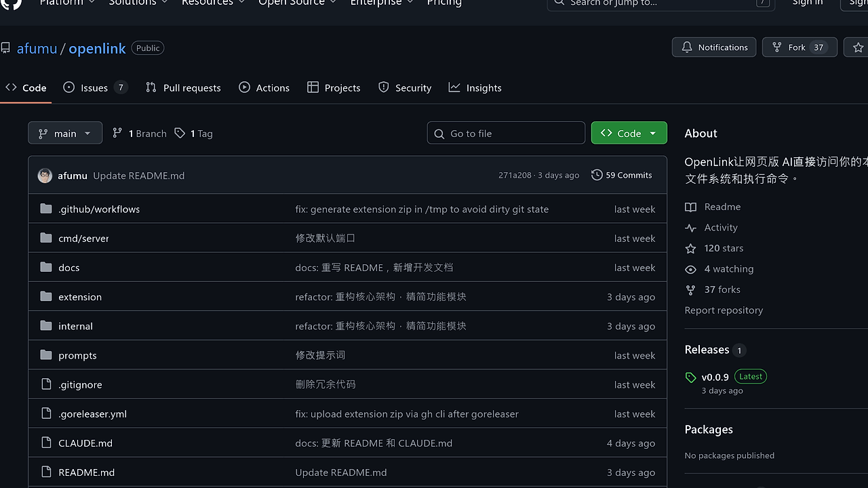Open commit message '删除冗余代码'
Viewport: 868px width, 488px height.
(x=325, y=384)
